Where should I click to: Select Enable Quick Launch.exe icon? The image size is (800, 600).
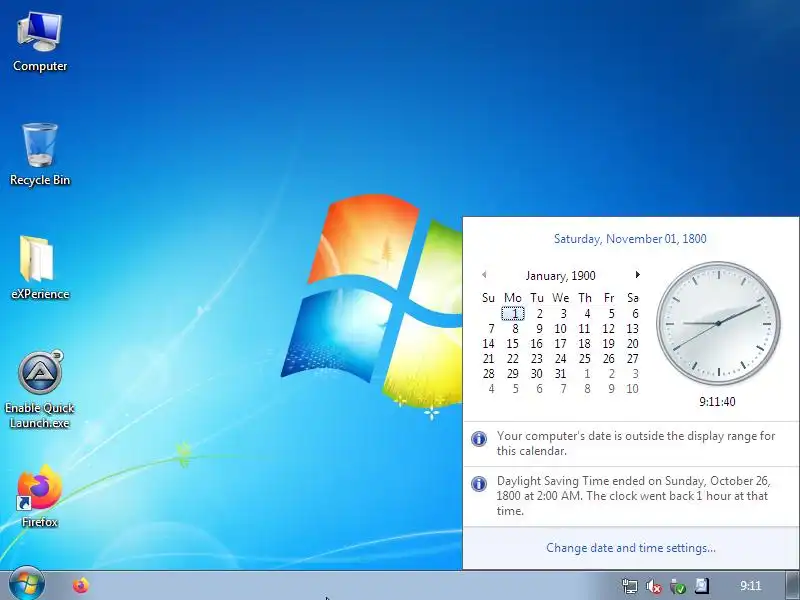tap(40, 389)
